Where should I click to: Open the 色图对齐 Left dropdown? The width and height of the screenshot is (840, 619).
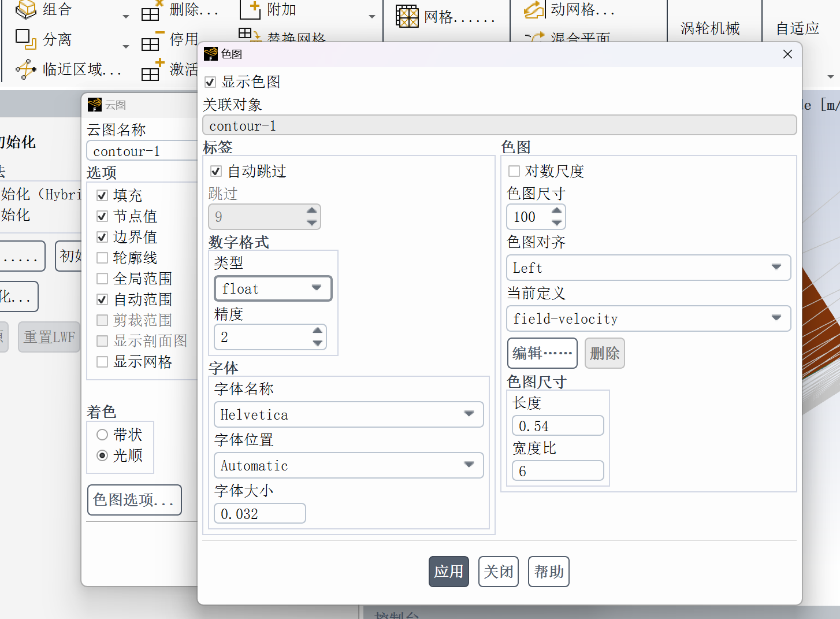[648, 268]
